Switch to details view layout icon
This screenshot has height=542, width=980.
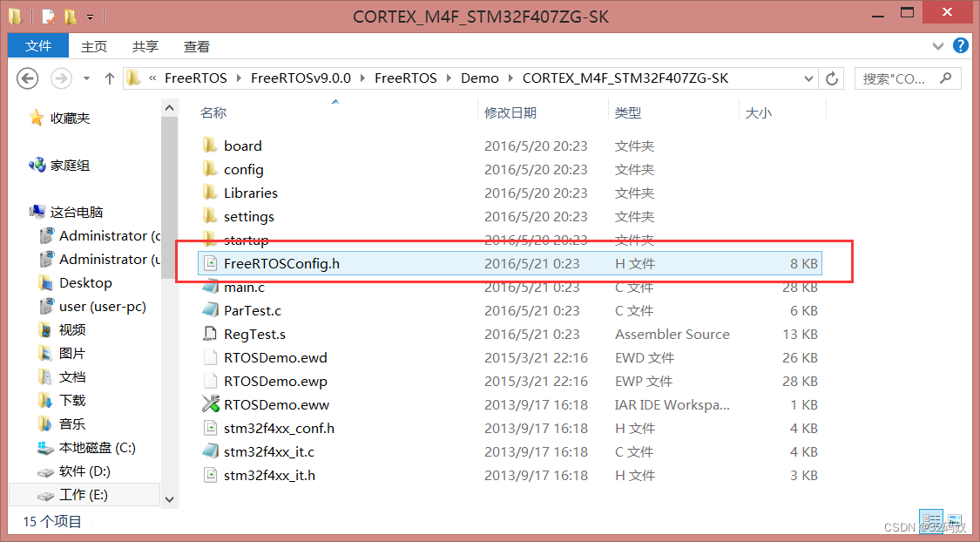pos(932,520)
